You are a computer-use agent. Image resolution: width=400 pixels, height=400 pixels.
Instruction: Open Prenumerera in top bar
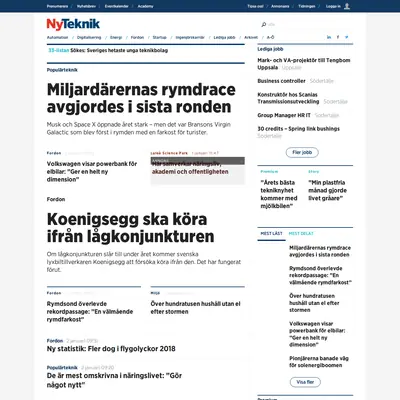pos(57,6)
